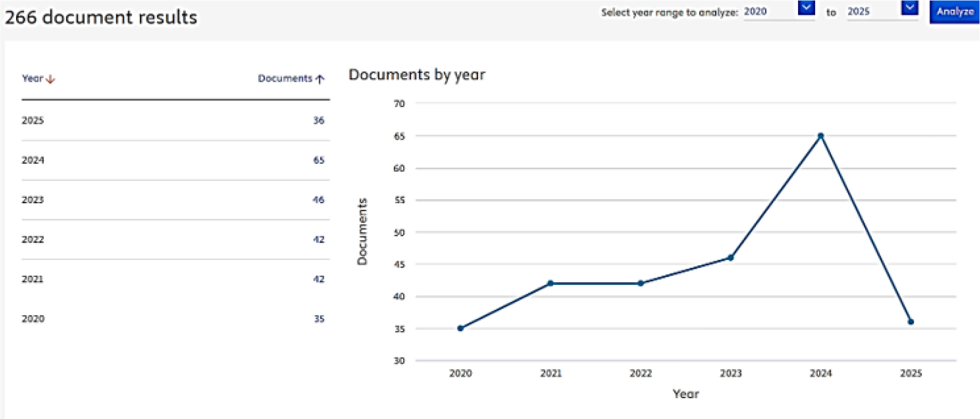980x419 pixels.
Task: Click the 2021 year cell in table
Action: point(33,279)
